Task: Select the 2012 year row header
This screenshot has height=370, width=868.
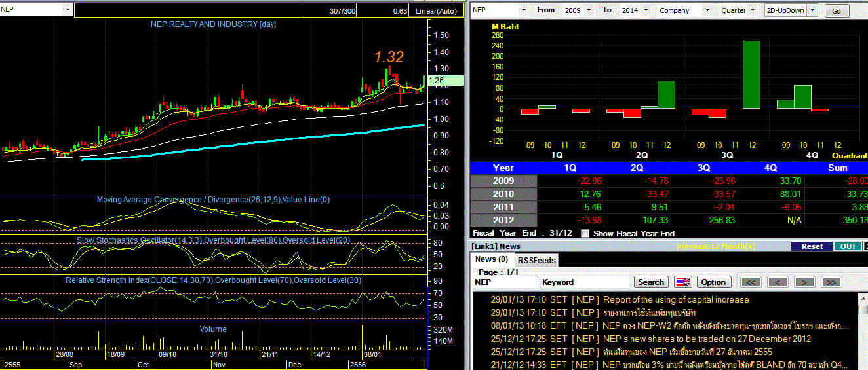Action: tap(503, 220)
